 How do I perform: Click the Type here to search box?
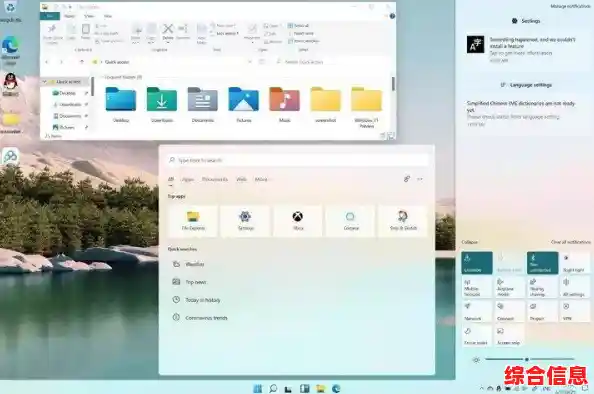pyautogui.click(x=298, y=160)
